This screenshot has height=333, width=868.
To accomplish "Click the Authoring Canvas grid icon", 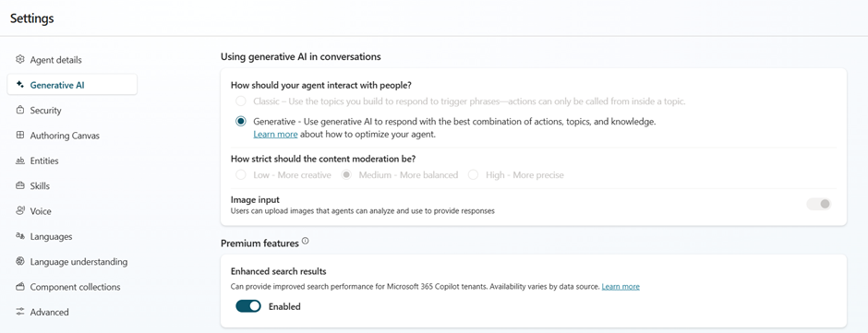I will coord(20,135).
